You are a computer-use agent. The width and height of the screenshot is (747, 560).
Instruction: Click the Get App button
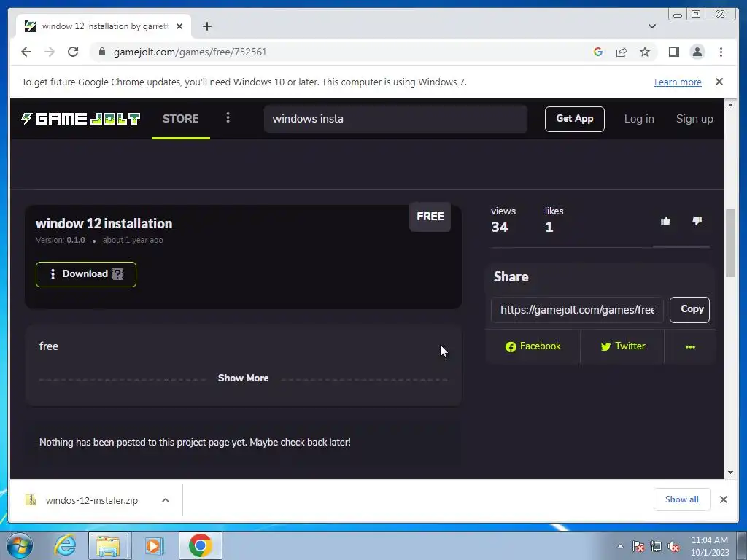(575, 119)
